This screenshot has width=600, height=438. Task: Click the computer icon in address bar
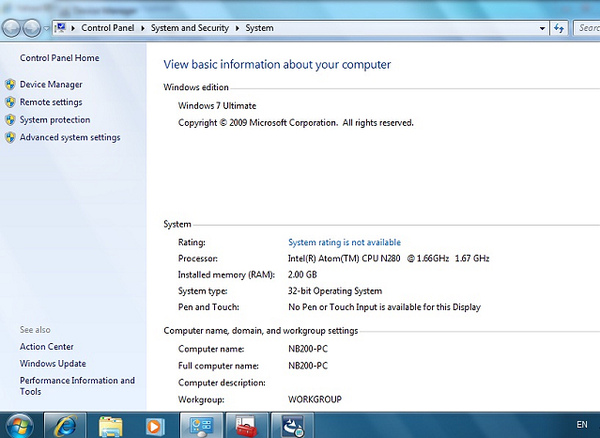point(60,28)
